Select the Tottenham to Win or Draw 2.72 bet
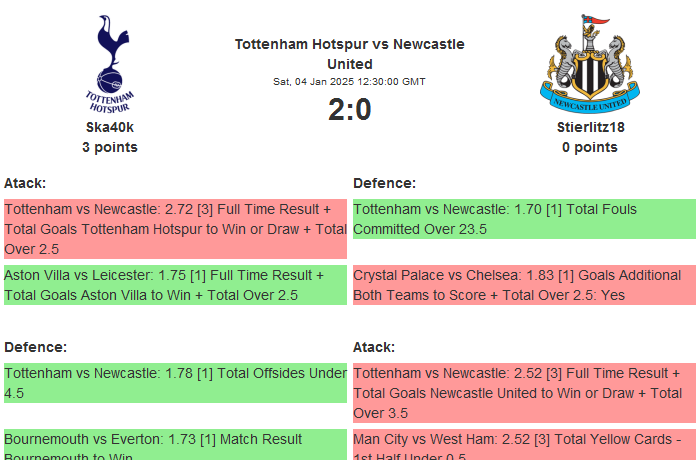Viewport: 700px width, 460px height. click(175, 229)
